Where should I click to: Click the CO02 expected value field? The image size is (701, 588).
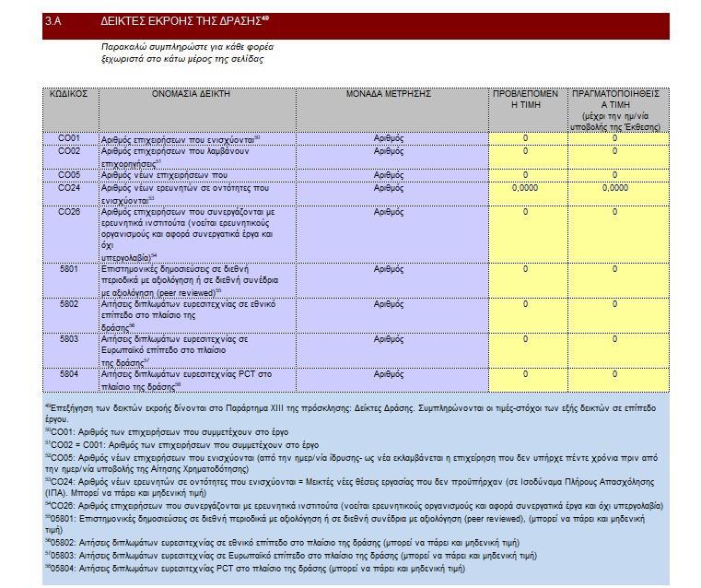[528, 157]
